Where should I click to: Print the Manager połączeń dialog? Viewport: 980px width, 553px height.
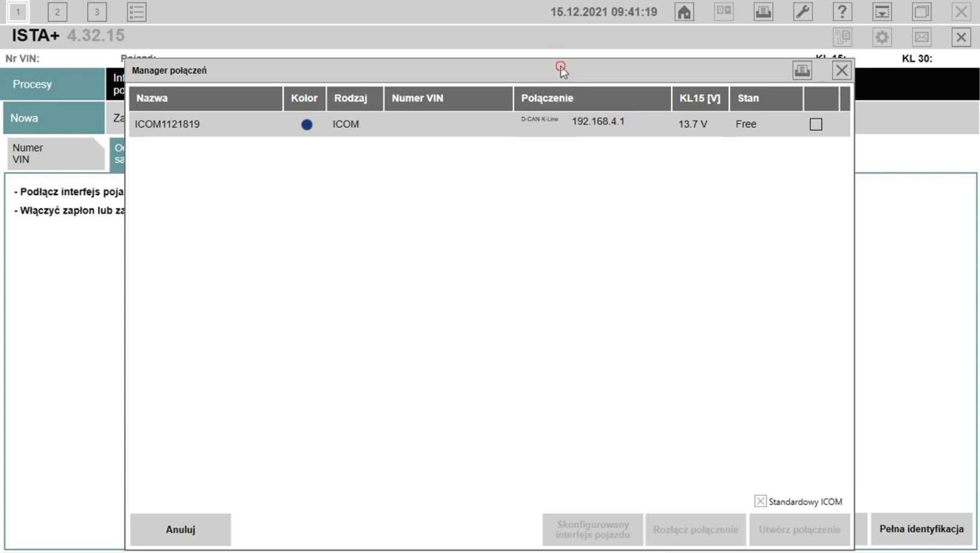tap(802, 70)
